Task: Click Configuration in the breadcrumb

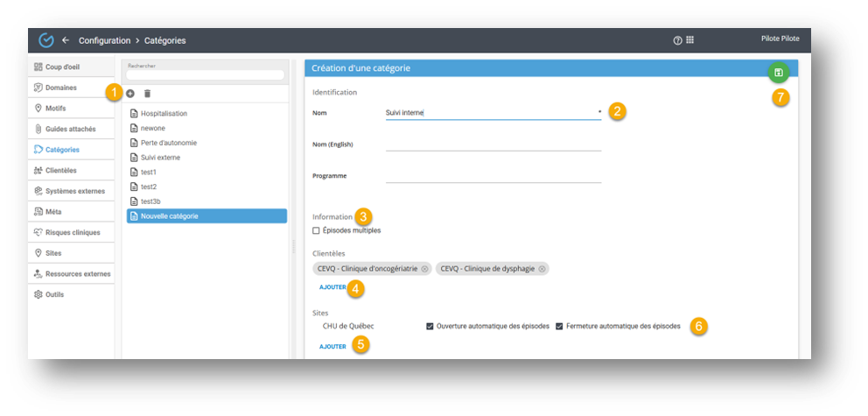Action: tap(103, 40)
